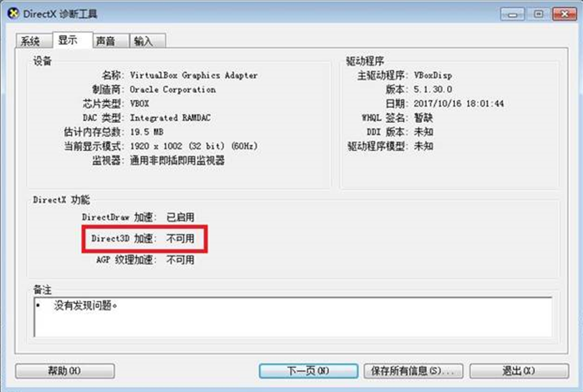Image resolution: width=583 pixels, height=392 pixels.
Task: Close the DirectX 诊断工具 window
Action: click(x=564, y=14)
